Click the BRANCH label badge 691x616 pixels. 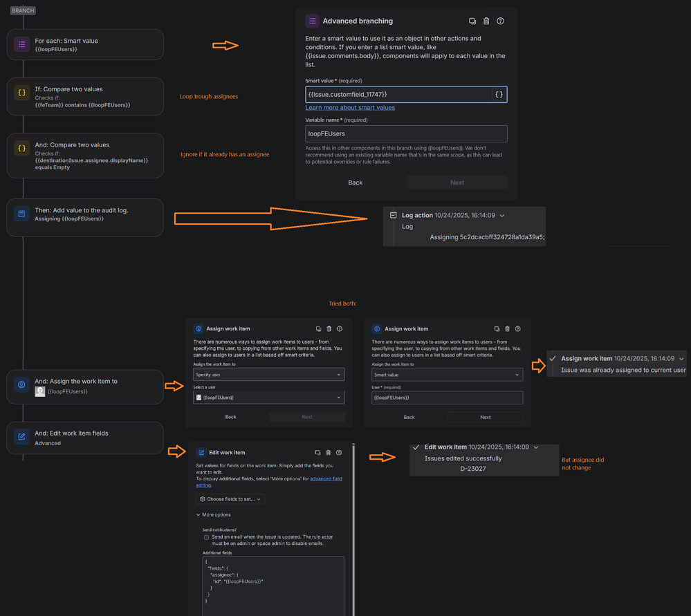(x=23, y=10)
